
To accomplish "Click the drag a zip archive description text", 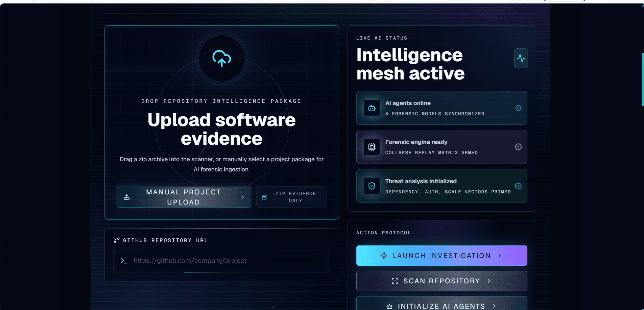I will tap(221, 164).
